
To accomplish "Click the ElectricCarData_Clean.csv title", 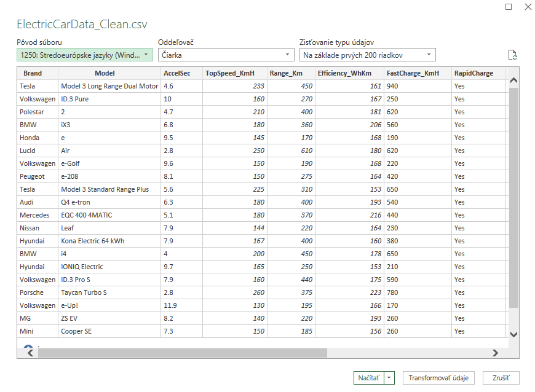I will tap(82, 24).
